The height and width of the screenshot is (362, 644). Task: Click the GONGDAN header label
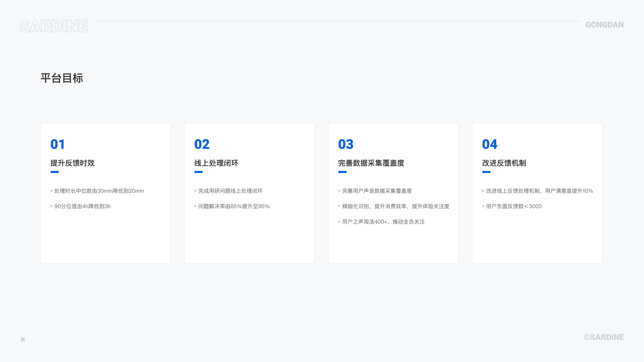[604, 25]
